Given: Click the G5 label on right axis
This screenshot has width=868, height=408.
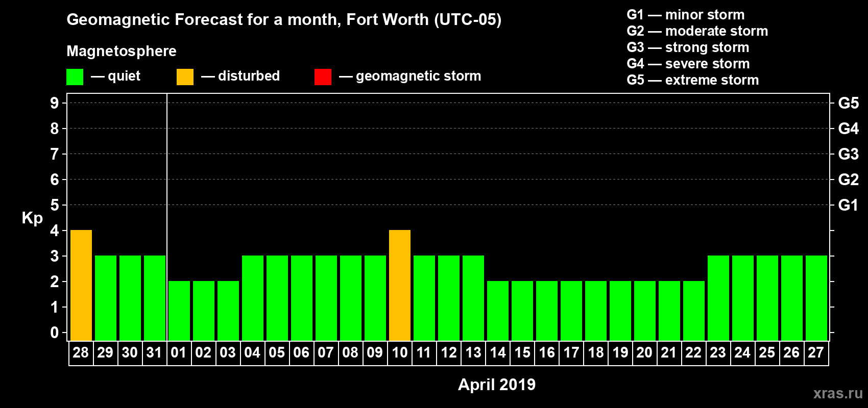Looking at the screenshot, I should tap(849, 103).
